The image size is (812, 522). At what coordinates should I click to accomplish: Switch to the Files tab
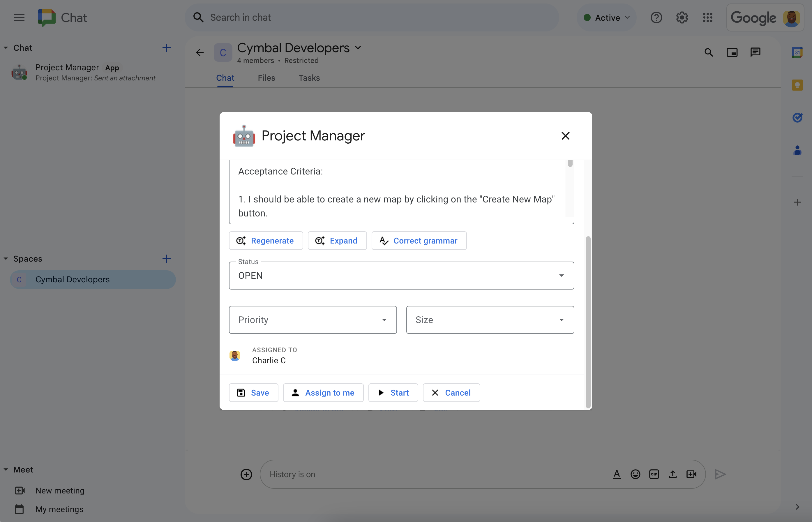[266, 77]
